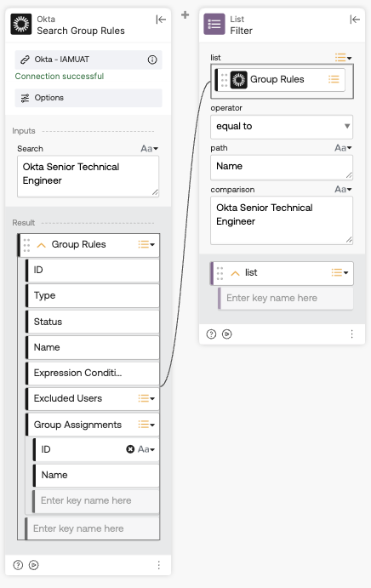Click the path field containing Name
The width and height of the screenshot is (371, 588).
282,168
